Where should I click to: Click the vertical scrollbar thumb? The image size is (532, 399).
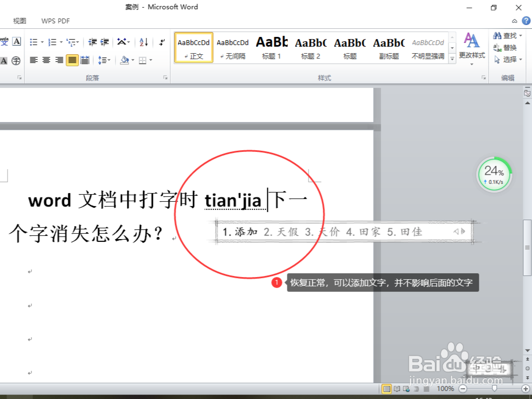tap(527, 248)
